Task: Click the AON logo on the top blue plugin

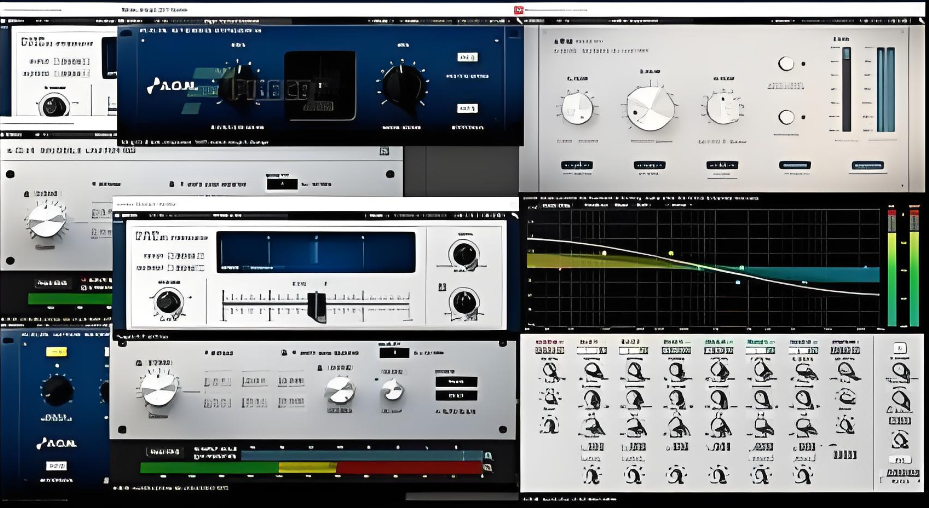Action: (x=172, y=86)
